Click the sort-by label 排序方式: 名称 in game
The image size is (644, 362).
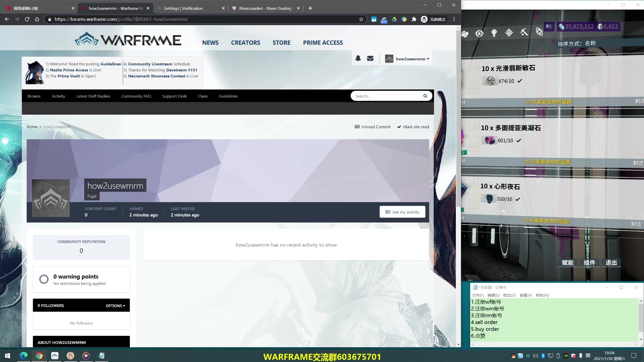coord(577,44)
